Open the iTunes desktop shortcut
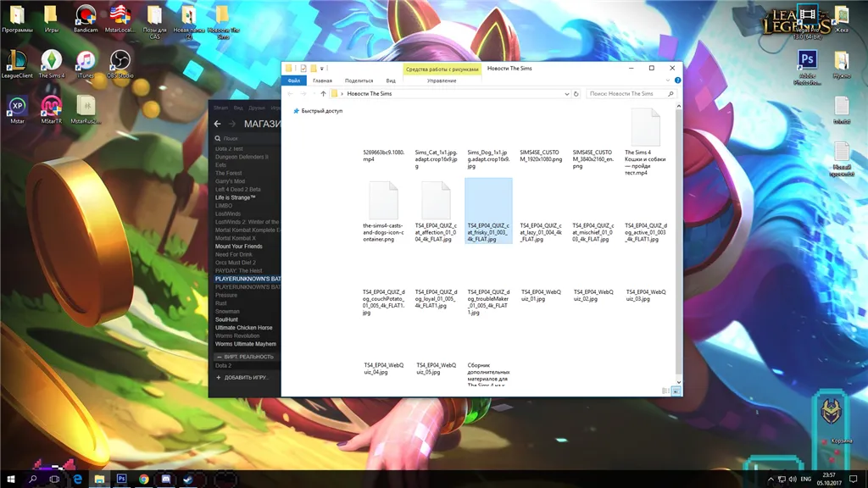 click(x=86, y=64)
